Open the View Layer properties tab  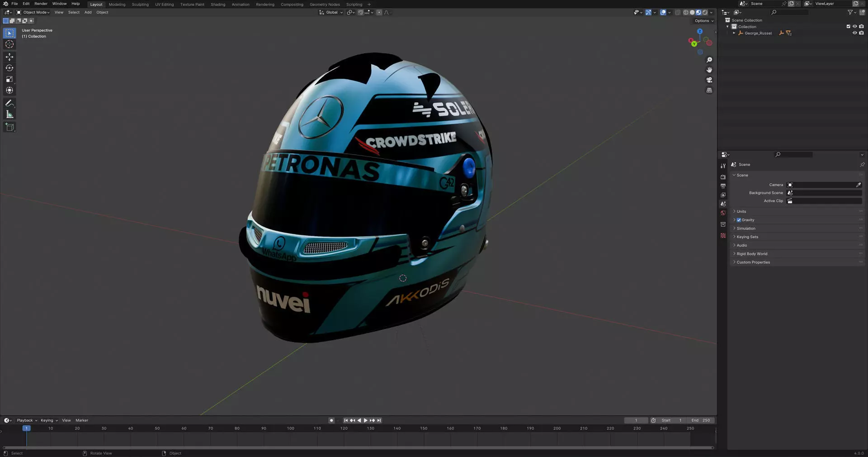click(x=723, y=195)
